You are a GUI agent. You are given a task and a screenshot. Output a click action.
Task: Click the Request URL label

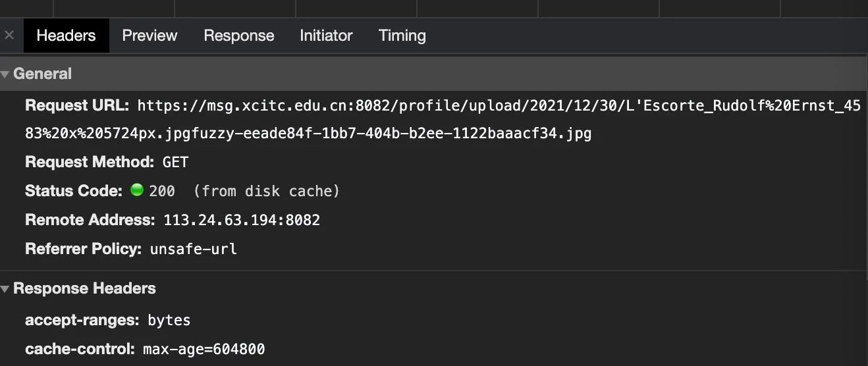77,105
